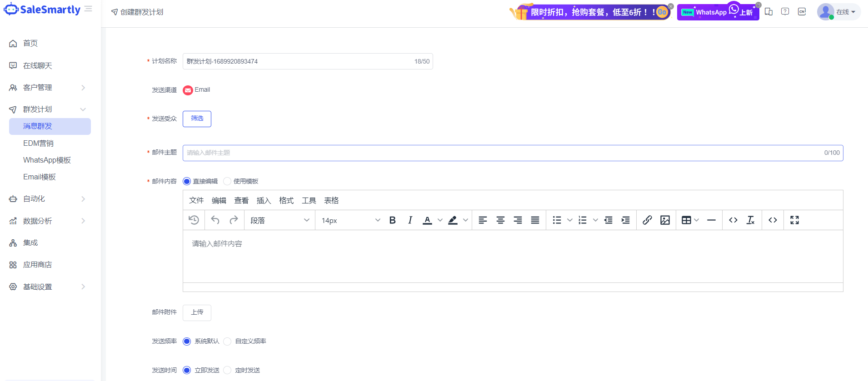Collapse the 群发计划 sidebar section
This screenshot has height=381, width=868.
pos(83,109)
